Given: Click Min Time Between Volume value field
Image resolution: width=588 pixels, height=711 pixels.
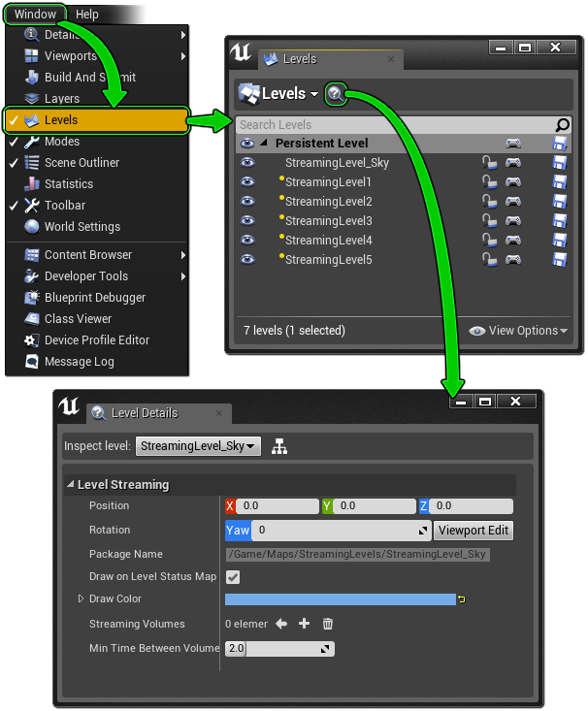Looking at the screenshot, I should click(x=280, y=649).
